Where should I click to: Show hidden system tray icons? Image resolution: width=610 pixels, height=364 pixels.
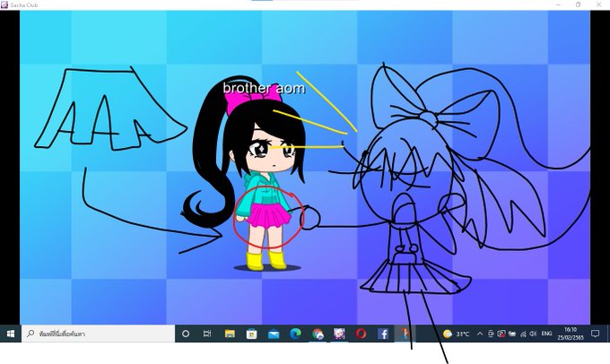[x=480, y=334]
